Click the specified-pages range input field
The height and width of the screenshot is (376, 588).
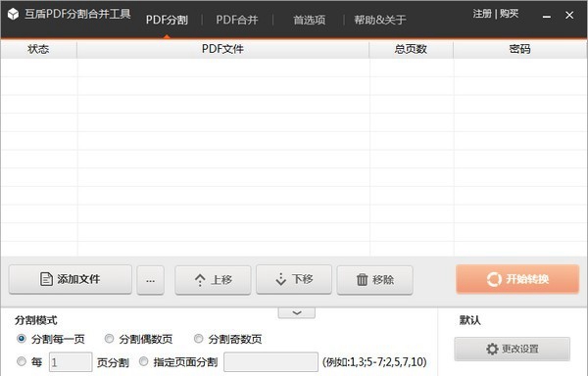pos(270,362)
